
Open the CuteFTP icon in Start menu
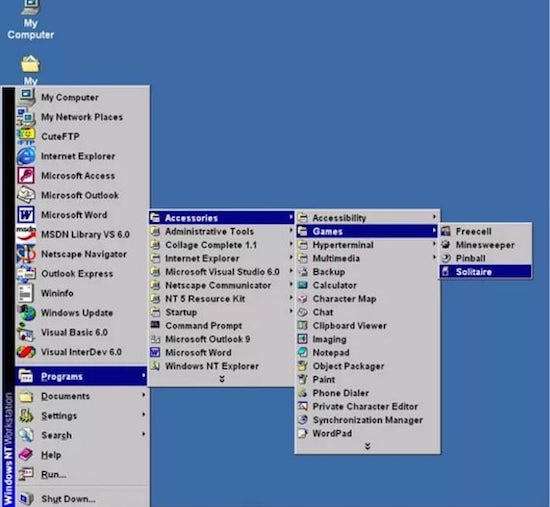coord(26,136)
